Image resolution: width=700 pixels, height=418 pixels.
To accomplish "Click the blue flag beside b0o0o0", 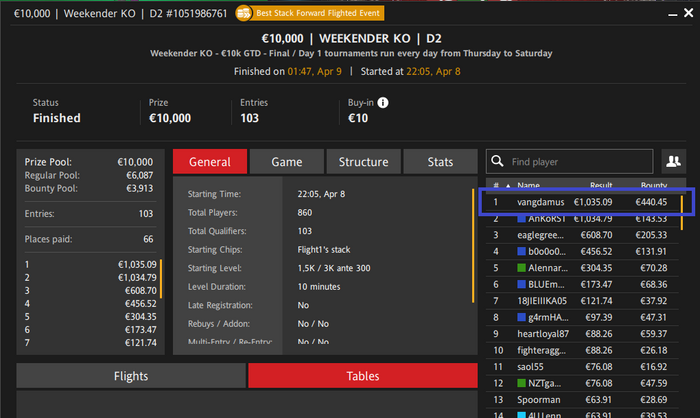I will tap(521, 251).
